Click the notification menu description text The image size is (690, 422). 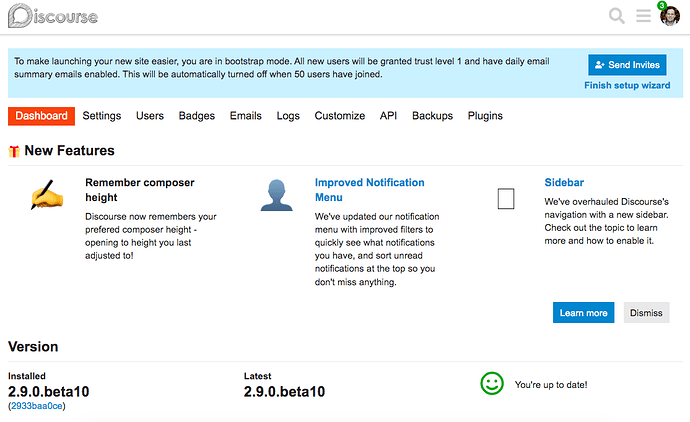(x=377, y=249)
